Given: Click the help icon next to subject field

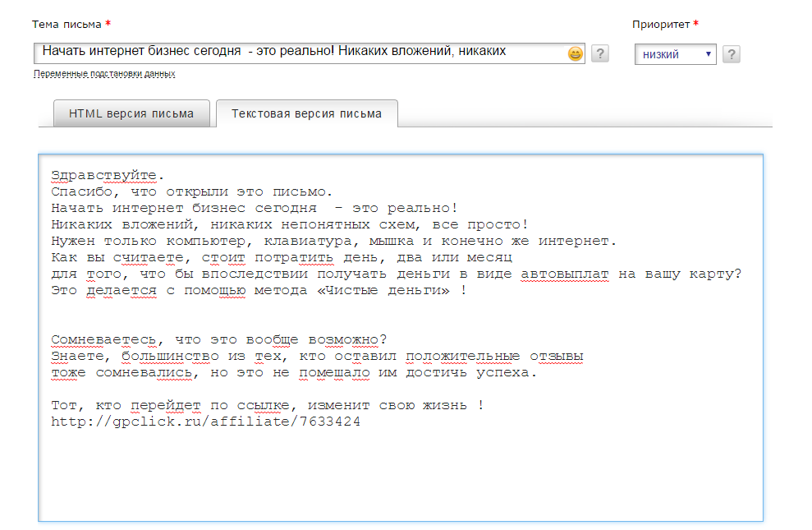Looking at the screenshot, I should click(x=599, y=53).
